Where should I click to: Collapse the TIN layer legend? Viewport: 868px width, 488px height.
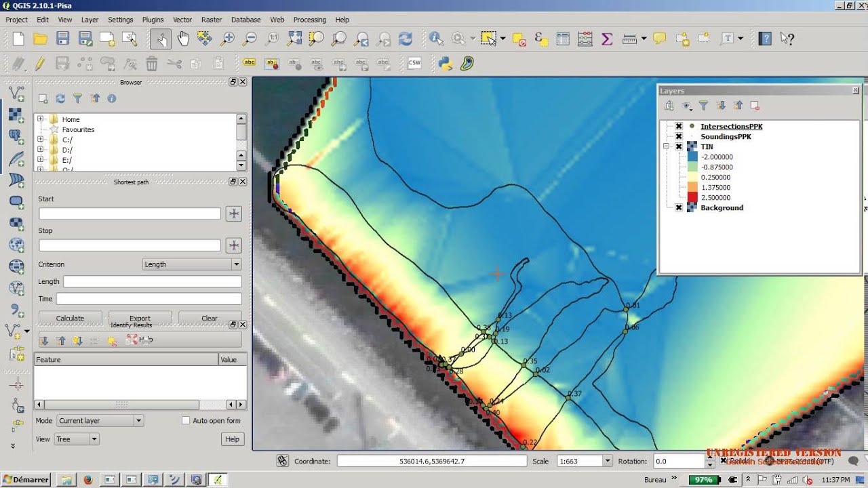click(x=667, y=146)
